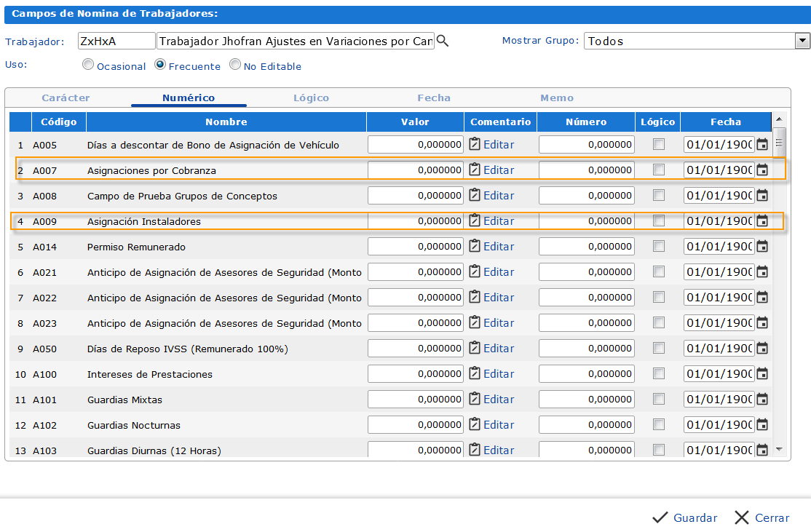Open calendar picker for row A005

tap(762, 145)
